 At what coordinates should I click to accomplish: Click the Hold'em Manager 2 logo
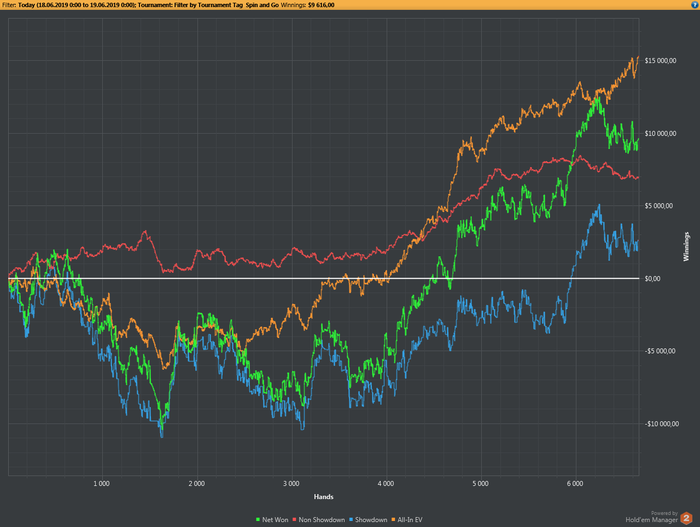pos(686,519)
